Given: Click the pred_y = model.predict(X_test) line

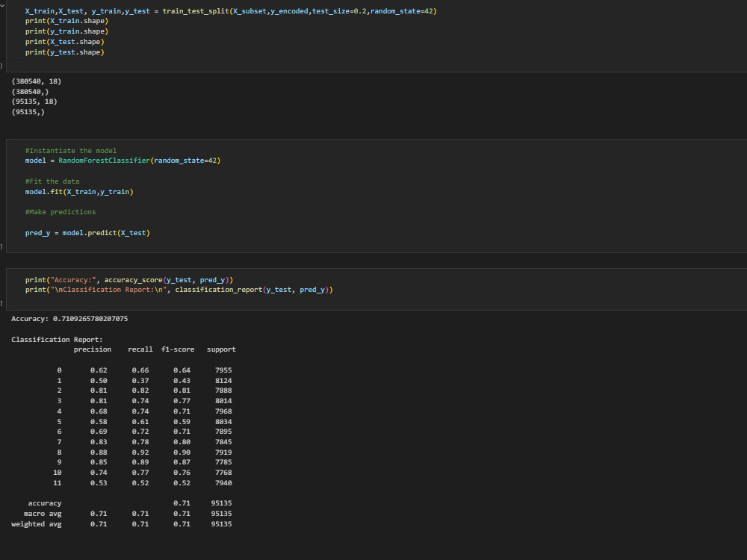Looking at the screenshot, I should click(87, 233).
